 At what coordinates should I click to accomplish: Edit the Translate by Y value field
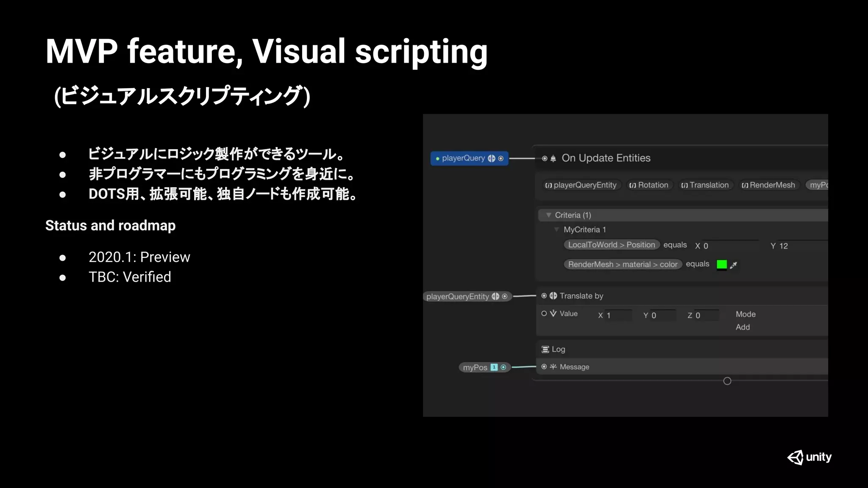coord(663,315)
